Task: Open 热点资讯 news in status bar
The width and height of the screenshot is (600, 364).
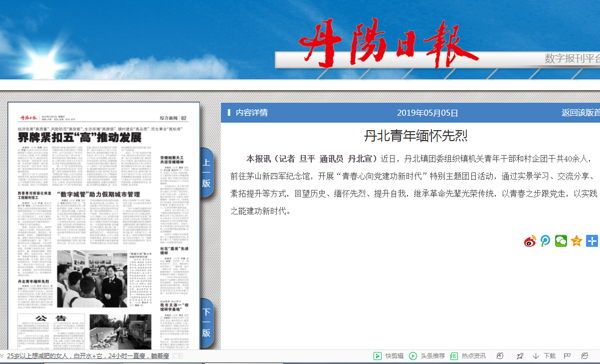Action: [x=468, y=356]
